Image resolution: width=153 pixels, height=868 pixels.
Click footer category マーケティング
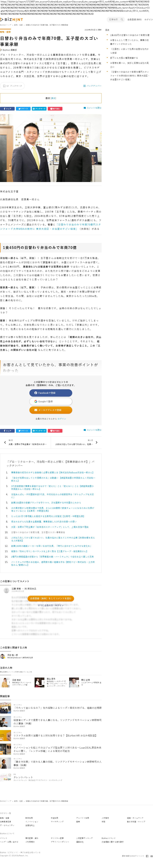coord(57,821)
